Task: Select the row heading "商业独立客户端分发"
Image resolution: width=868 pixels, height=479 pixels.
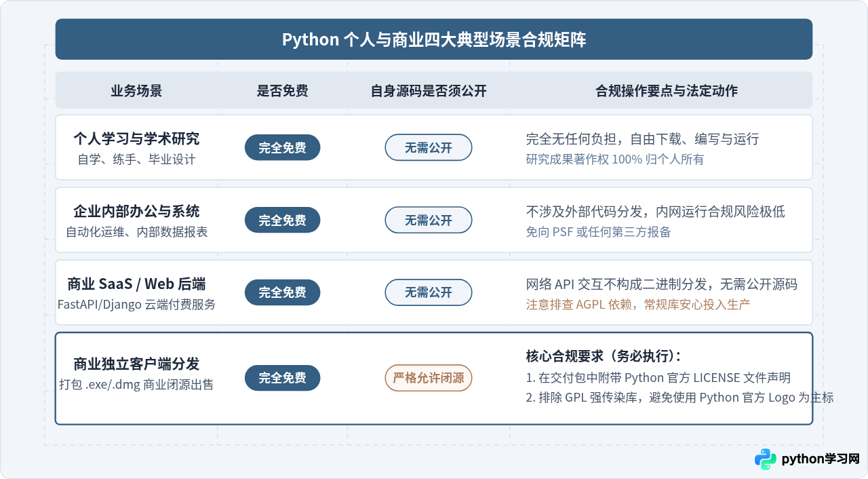Action: coord(136,364)
